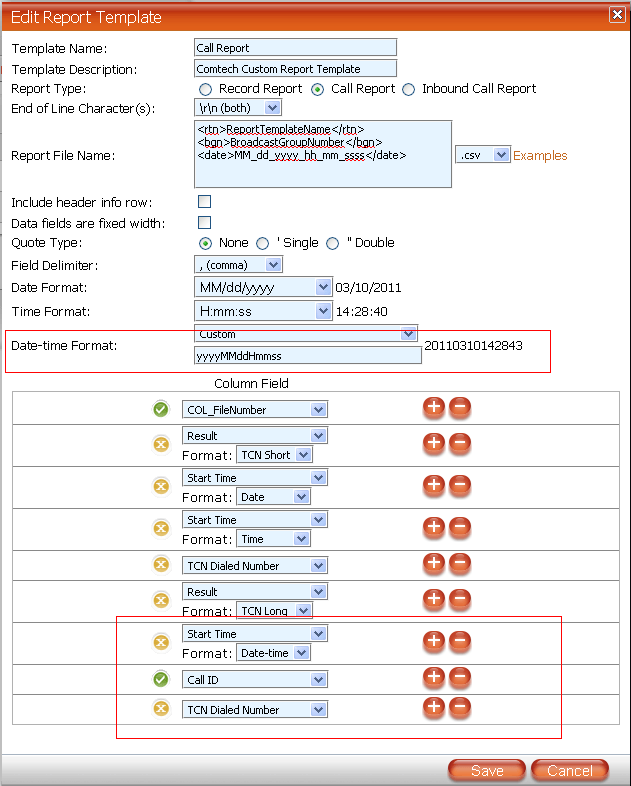Viewport: 631px width, 786px height.
Task: Set Quote Type to None
Action: (205, 244)
